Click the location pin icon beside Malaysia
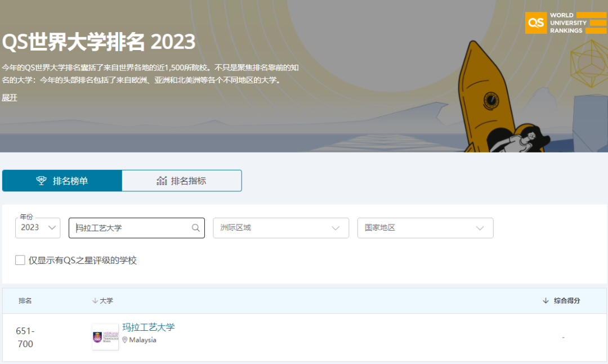Image resolution: width=608 pixels, height=364 pixels. pos(125,340)
